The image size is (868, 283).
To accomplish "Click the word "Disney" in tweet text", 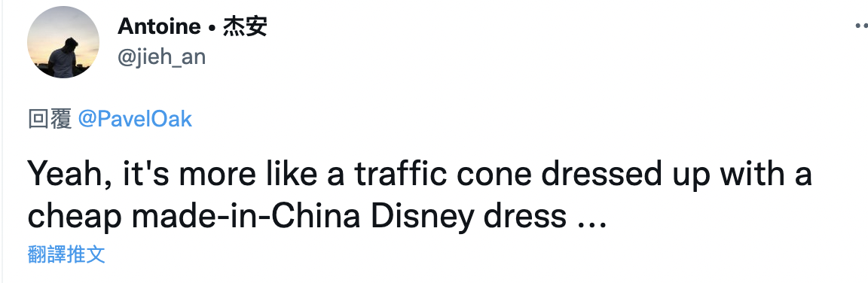I will pyautogui.click(x=423, y=218).
